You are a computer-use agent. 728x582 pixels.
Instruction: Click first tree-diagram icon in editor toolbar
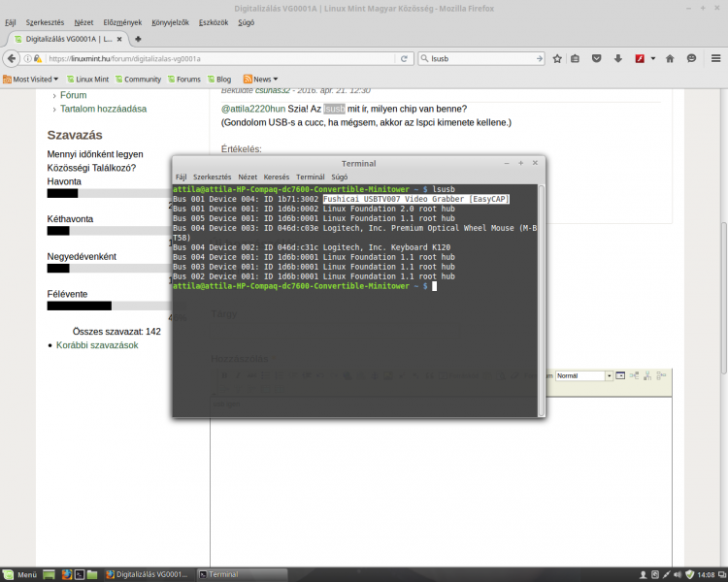coord(634,375)
